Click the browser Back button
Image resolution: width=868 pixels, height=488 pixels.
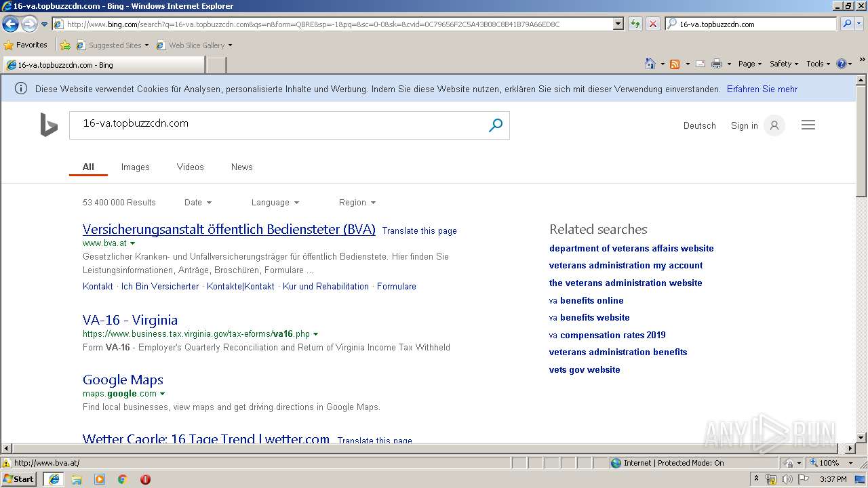pos(11,24)
